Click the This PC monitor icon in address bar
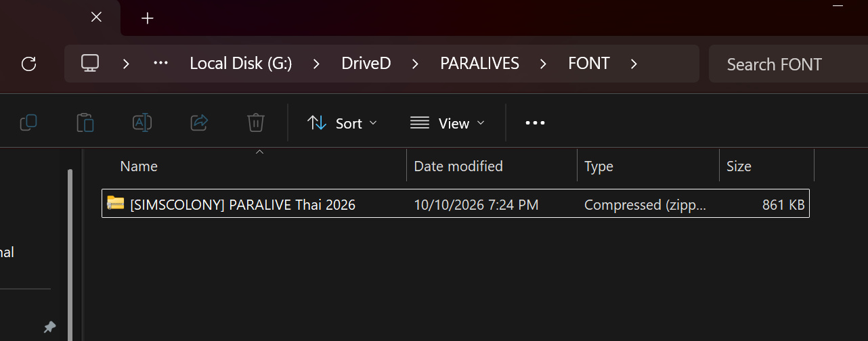Screen dimensions: 868x341 pos(90,63)
